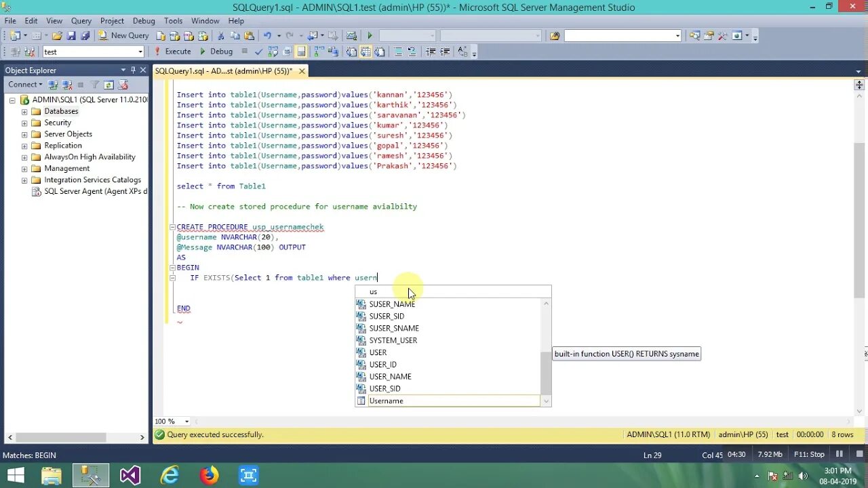Click the Paste clipboard icon
The image size is (868, 488).
(x=249, y=35)
